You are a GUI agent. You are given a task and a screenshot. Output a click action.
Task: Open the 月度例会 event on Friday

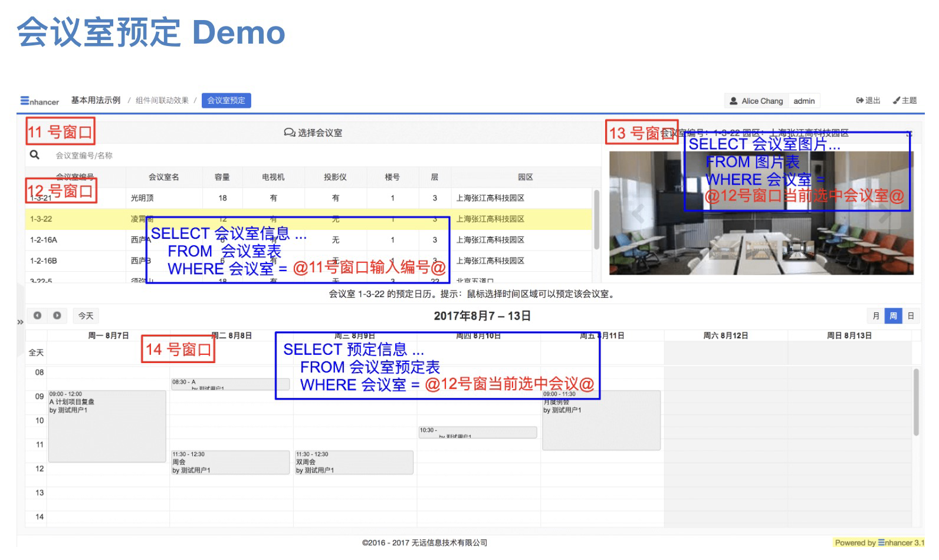[601, 420]
